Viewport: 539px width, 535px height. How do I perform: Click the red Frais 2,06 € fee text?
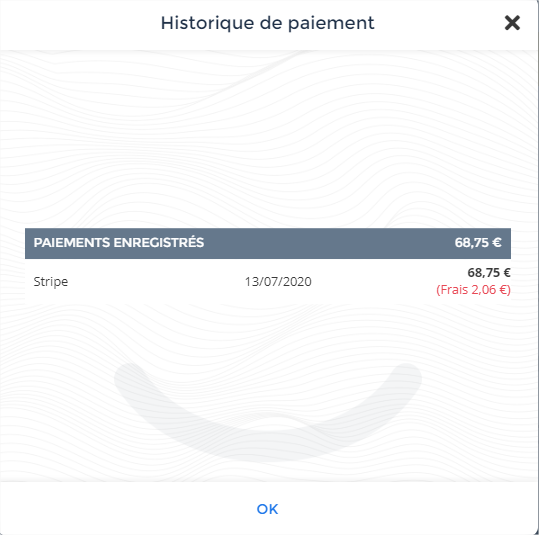tap(473, 290)
